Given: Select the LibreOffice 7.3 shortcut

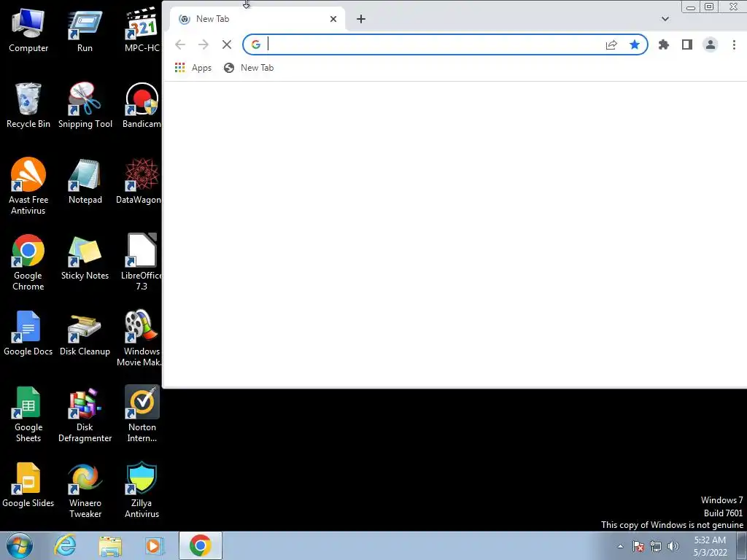Looking at the screenshot, I should tap(142, 262).
